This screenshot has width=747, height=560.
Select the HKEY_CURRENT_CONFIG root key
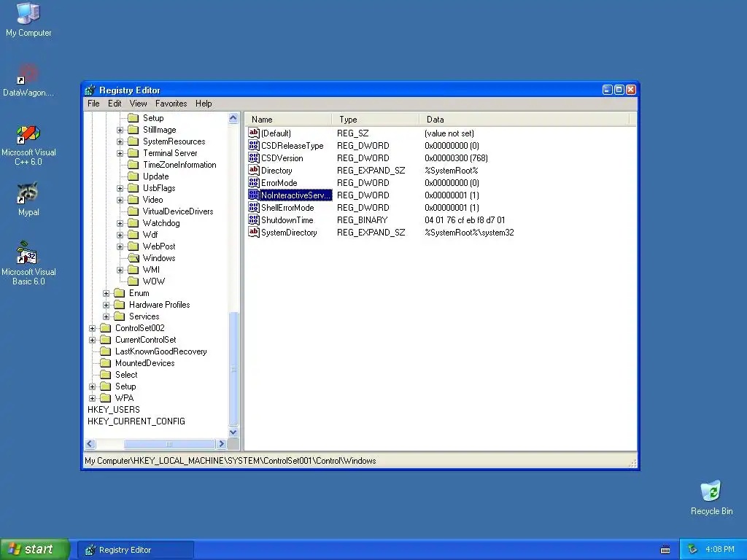click(136, 421)
